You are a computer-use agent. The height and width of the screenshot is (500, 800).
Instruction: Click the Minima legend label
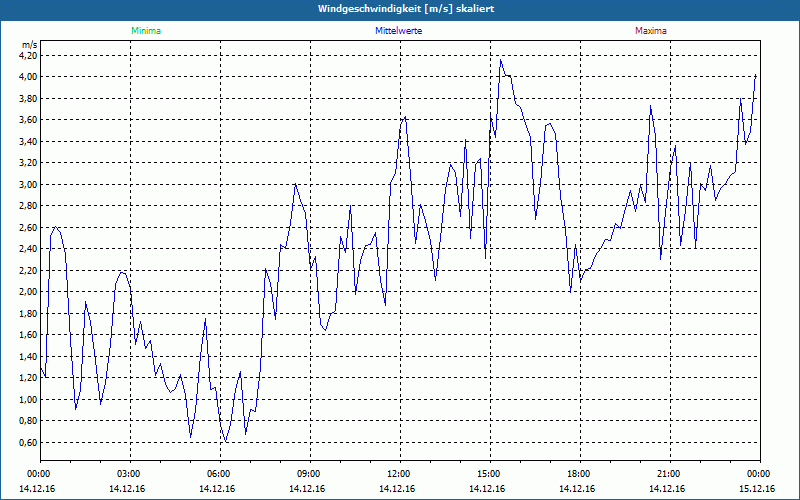point(146,31)
